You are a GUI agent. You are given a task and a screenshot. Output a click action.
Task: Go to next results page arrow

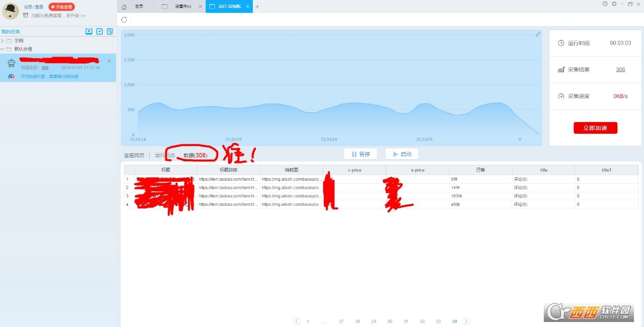coord(466,321)
